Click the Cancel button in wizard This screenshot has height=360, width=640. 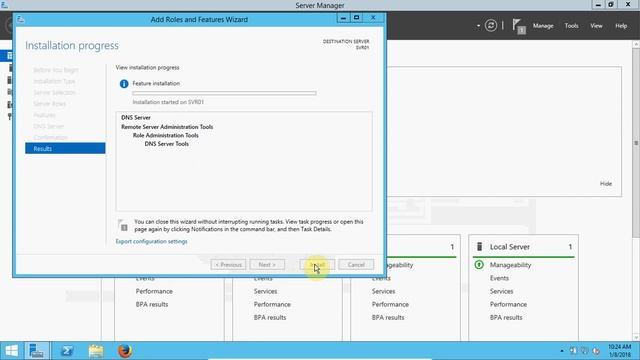(356, 264)
